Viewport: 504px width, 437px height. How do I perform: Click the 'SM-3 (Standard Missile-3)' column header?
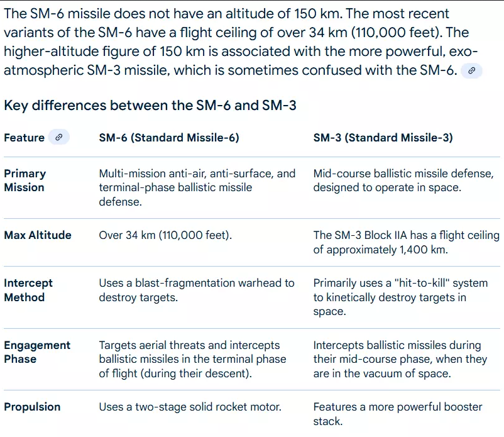(x=383, y=138)
